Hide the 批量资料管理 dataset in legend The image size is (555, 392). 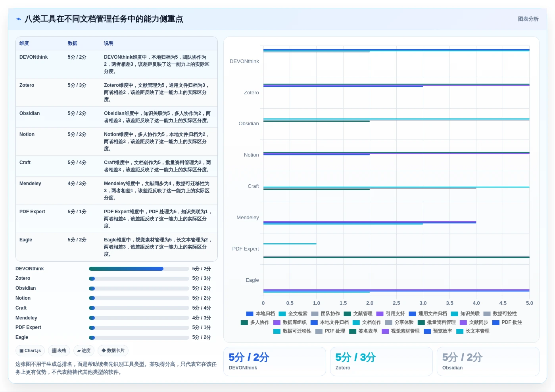click(437, 323)
